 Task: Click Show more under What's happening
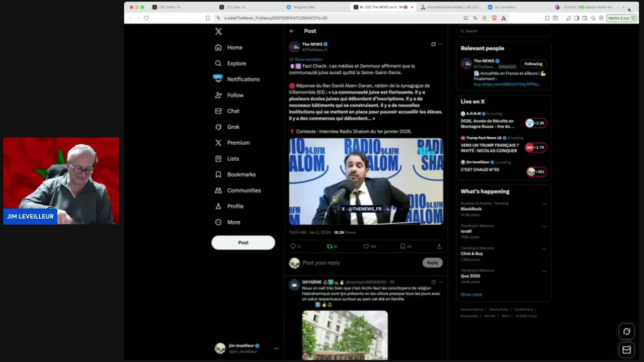pos(471,295)
